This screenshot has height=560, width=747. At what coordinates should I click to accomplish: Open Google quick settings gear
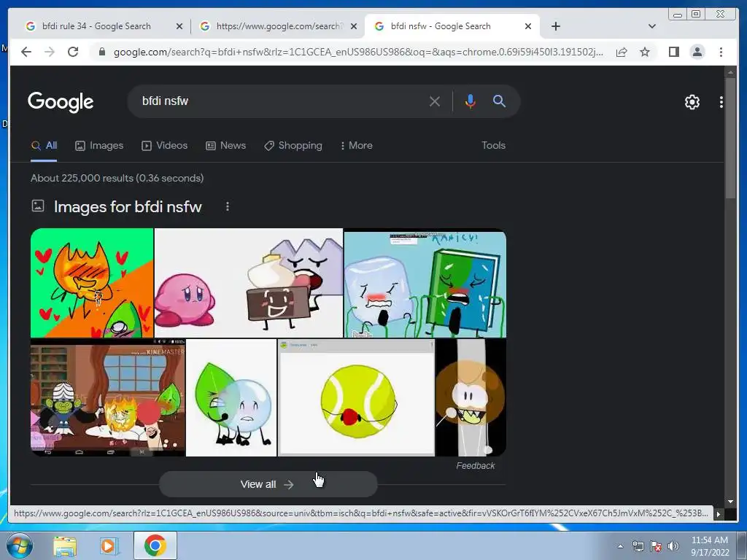[692, 102]
